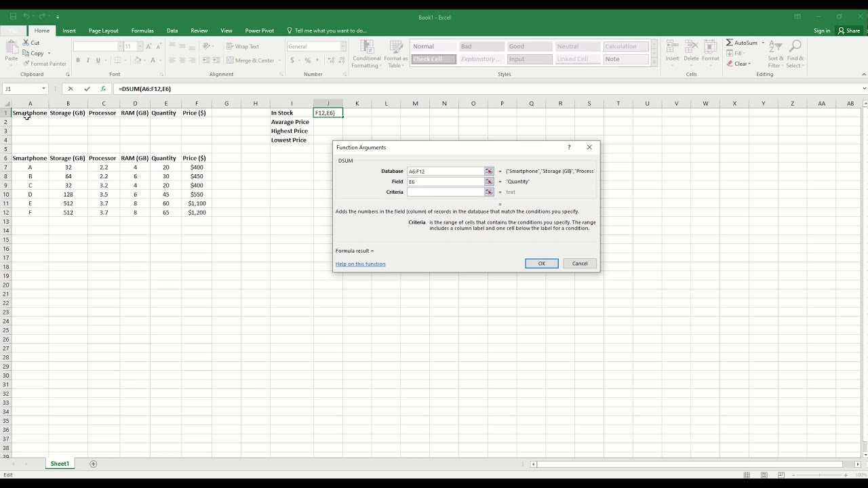Apply the Bad cell style
Image resolution: width=868 pixels, height=488 pixels.
click(481, 47)
